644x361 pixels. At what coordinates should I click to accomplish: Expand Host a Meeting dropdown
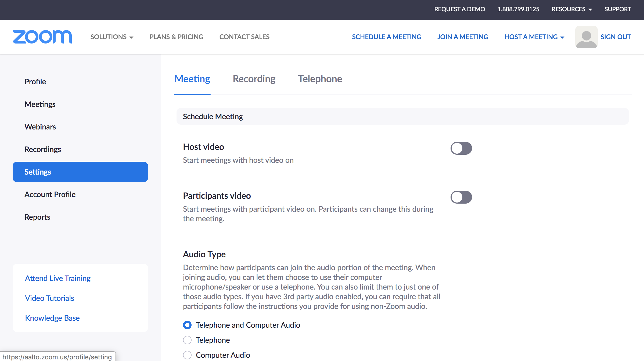click(534, 37)
